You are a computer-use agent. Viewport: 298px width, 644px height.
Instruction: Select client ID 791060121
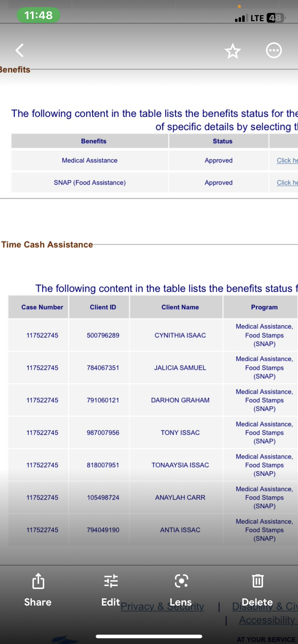point(103,400)
